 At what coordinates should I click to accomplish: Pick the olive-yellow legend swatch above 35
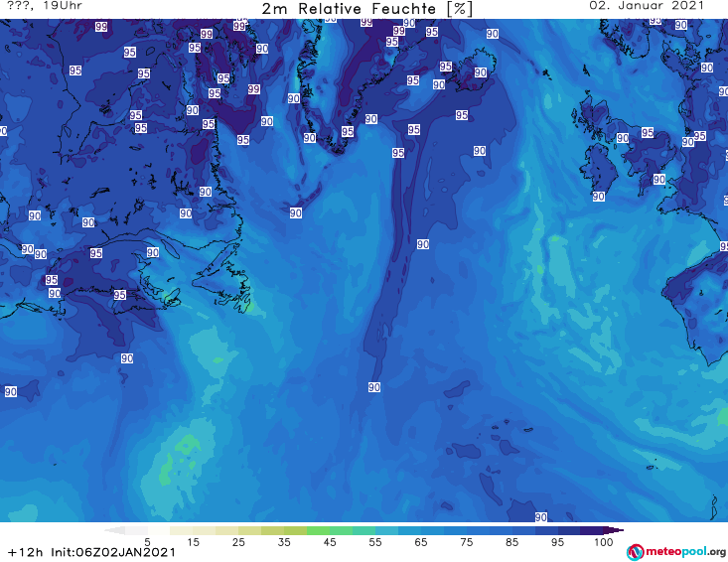point(295,530)
